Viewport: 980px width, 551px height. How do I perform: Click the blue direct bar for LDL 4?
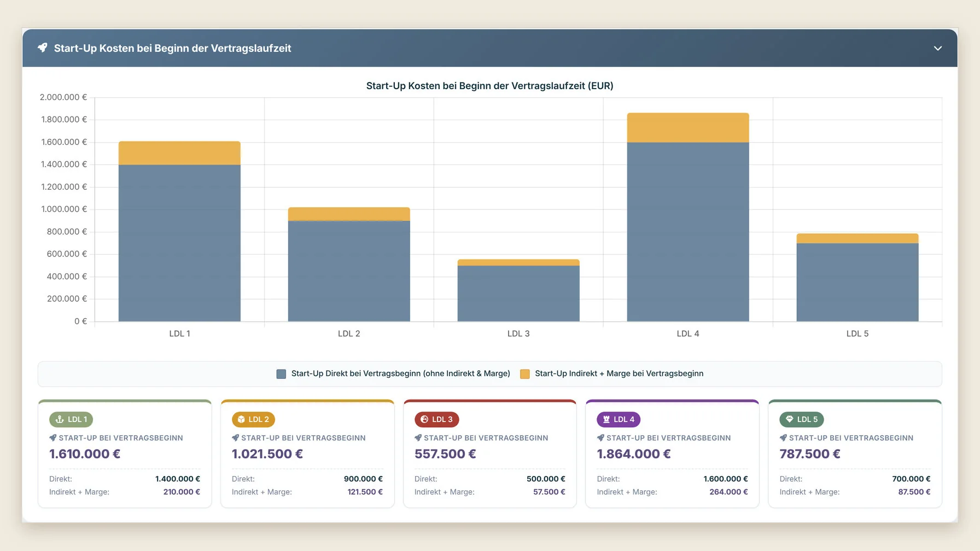point(688,232)
